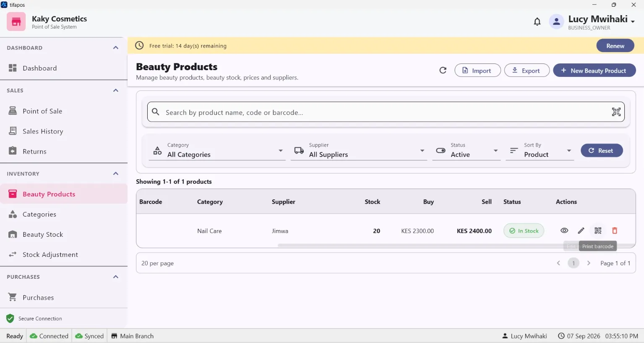Open Returns page
The height and width of the screenshot is (343, 644).
(x=64, y=151)
